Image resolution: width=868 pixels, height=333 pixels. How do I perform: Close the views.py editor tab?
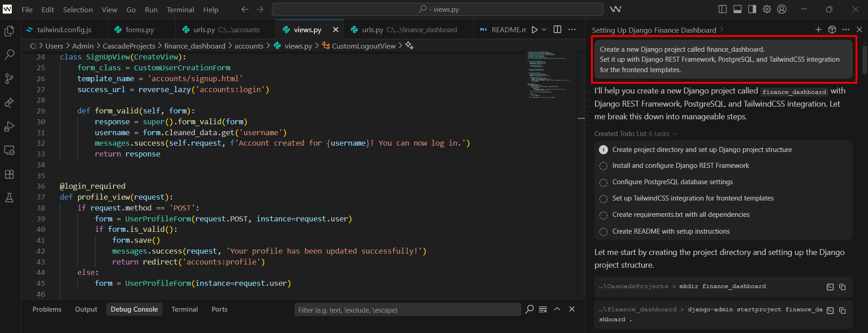(336, 29)
